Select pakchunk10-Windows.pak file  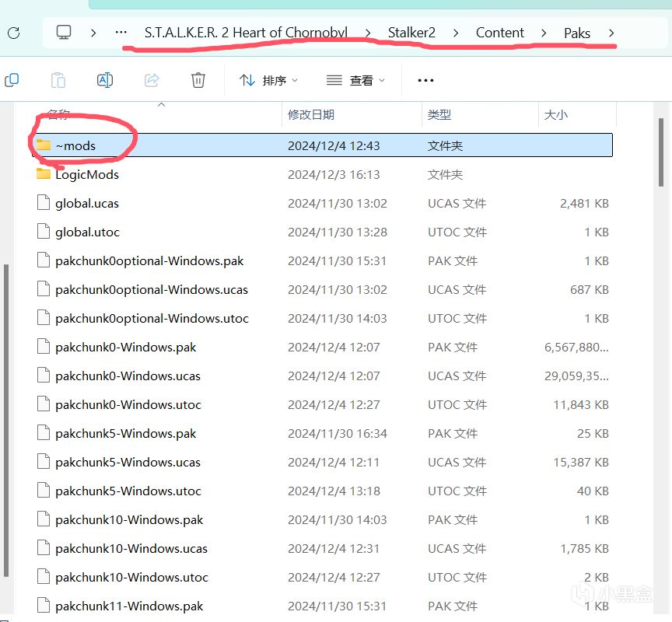click(x=322, y=519)
